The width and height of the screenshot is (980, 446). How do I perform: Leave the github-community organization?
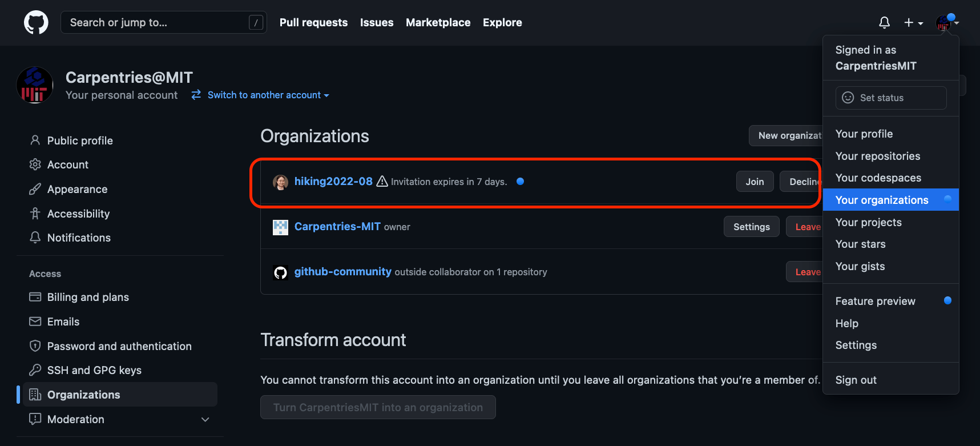pos(804,272)
